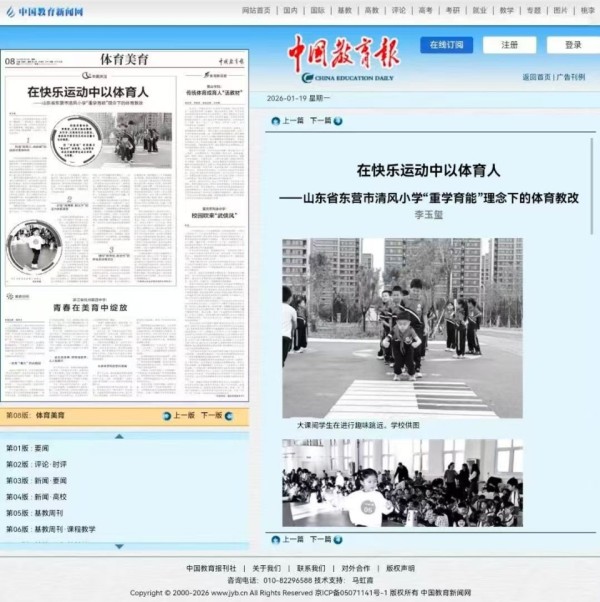Open the 就业 nav item

479,10
